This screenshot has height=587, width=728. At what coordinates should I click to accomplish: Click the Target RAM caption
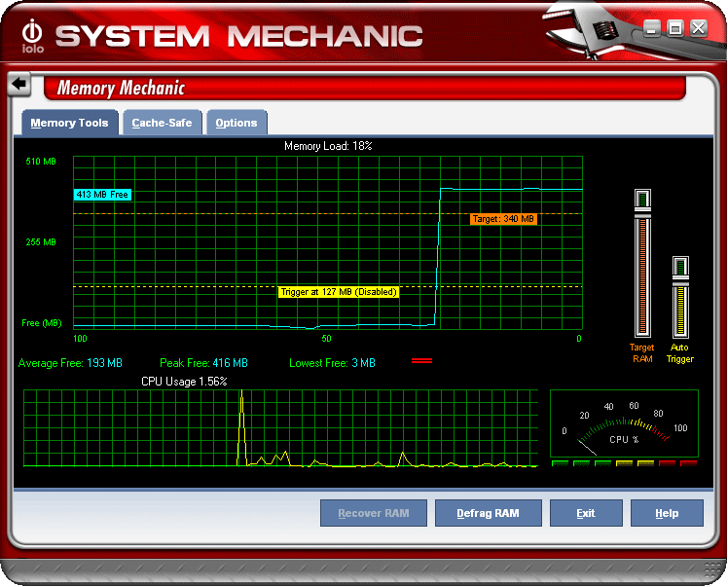(x=642, y=353)
